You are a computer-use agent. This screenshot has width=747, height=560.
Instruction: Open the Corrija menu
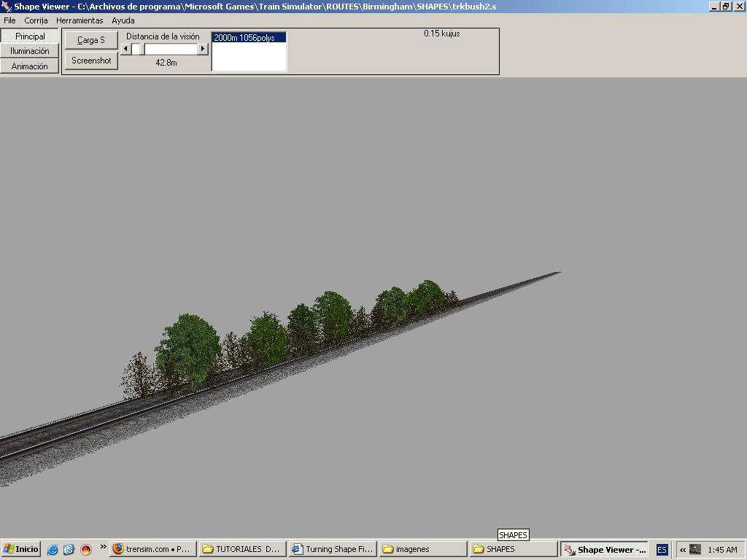(36, 20)
